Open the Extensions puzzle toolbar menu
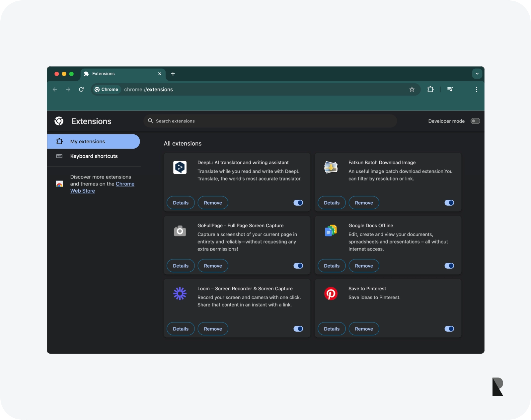Screen dimensions: 531x420 (430, 89)
